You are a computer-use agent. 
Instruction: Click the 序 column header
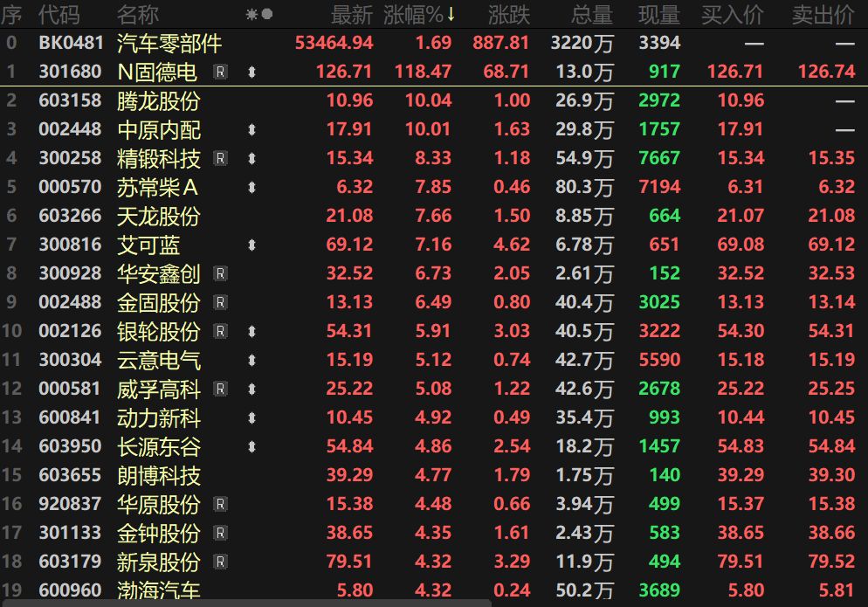(x=11, y=15)
